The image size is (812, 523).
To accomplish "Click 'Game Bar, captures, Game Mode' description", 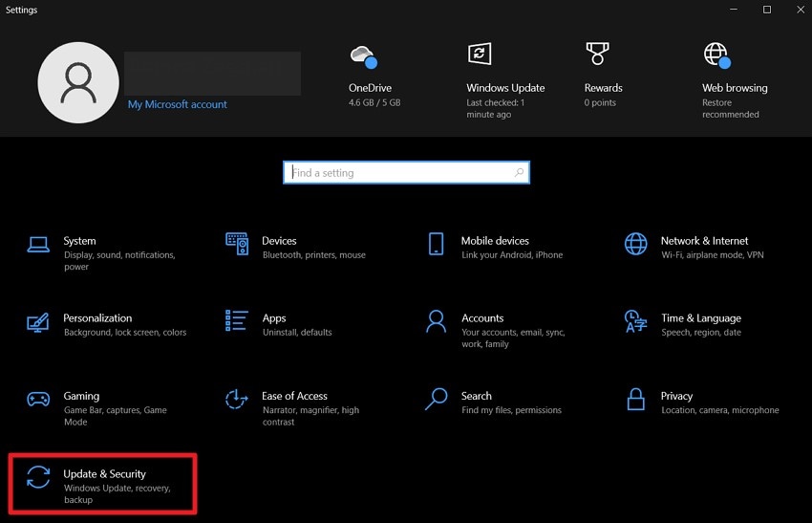I will coord(115,416).
